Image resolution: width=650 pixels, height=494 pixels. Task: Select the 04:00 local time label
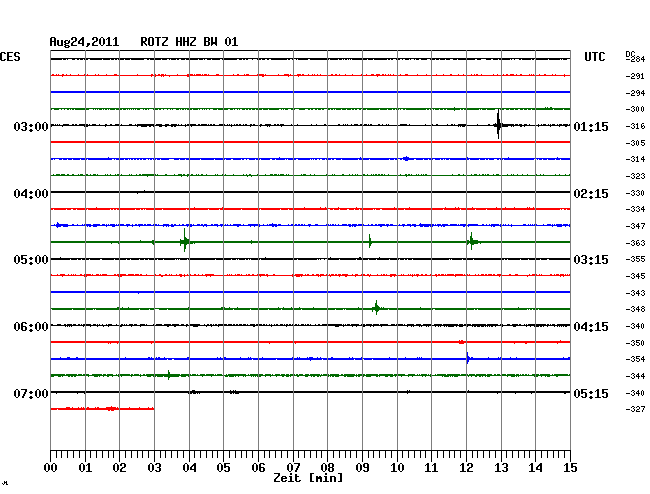[31, 194]
